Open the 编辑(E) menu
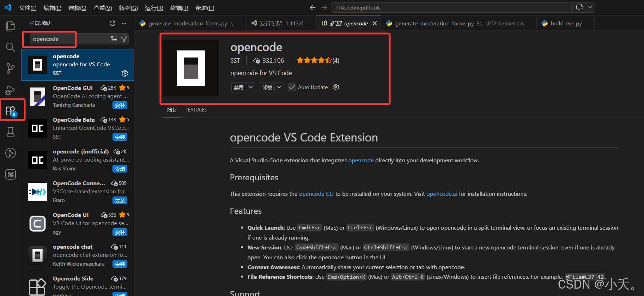The image size is (644, 296). click(52, 8)
